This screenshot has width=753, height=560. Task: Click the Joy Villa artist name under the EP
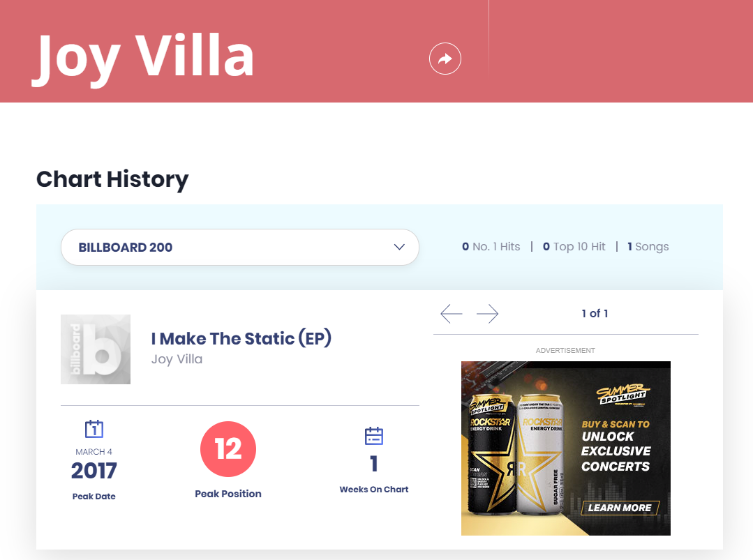(x=177, y=359)
